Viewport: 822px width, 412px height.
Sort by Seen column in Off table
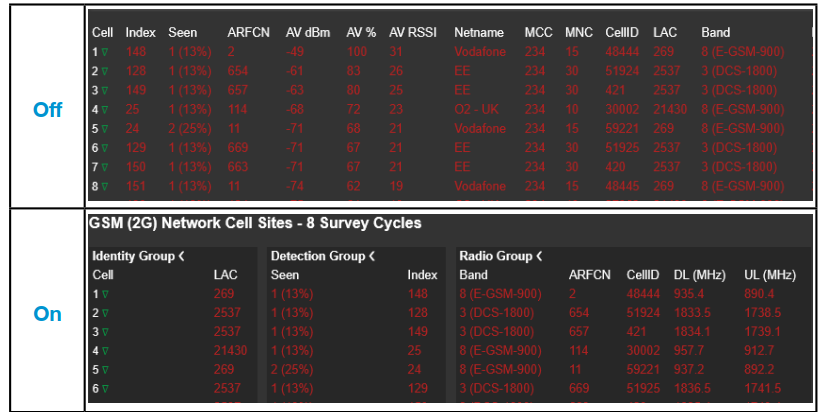tap(182, 32)
